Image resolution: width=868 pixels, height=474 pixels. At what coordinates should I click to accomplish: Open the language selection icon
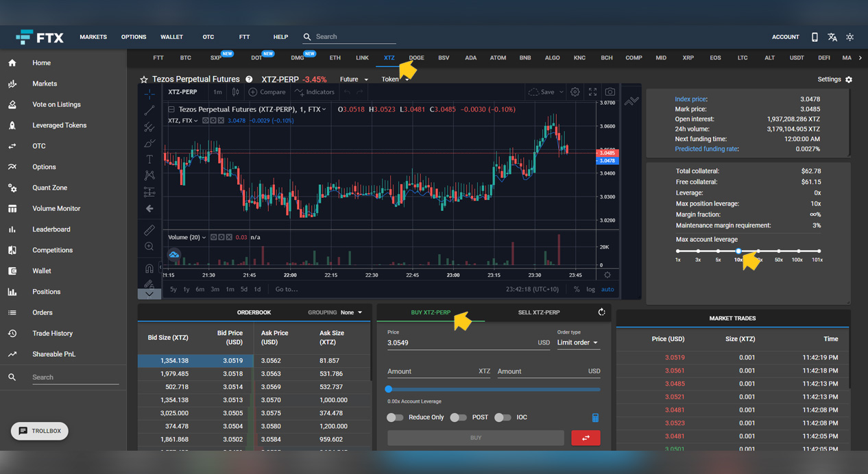[832, 37]
